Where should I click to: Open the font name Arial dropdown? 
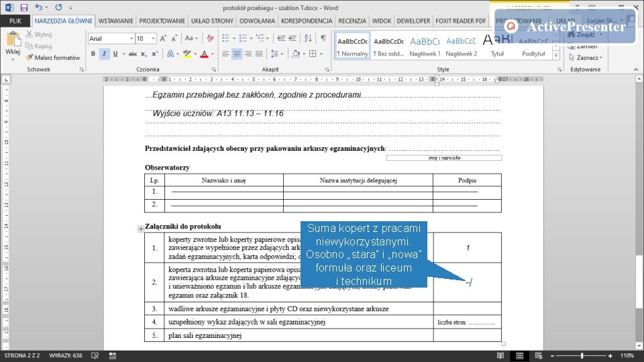131,39
